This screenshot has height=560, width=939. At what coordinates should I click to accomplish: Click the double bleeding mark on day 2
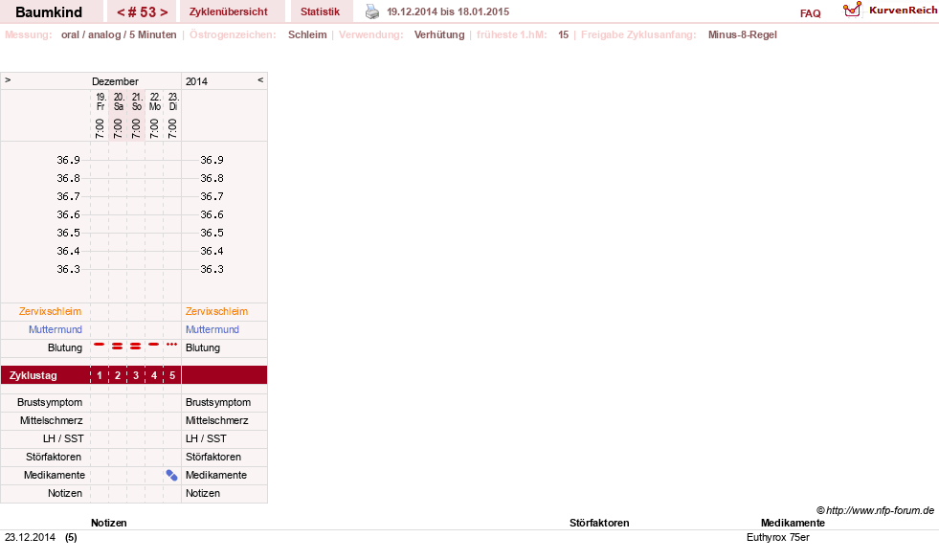click(118, 347)
